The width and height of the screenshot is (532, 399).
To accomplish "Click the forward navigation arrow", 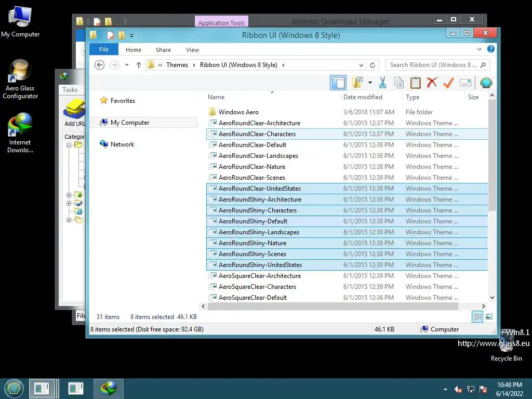I will coord(114,65).
